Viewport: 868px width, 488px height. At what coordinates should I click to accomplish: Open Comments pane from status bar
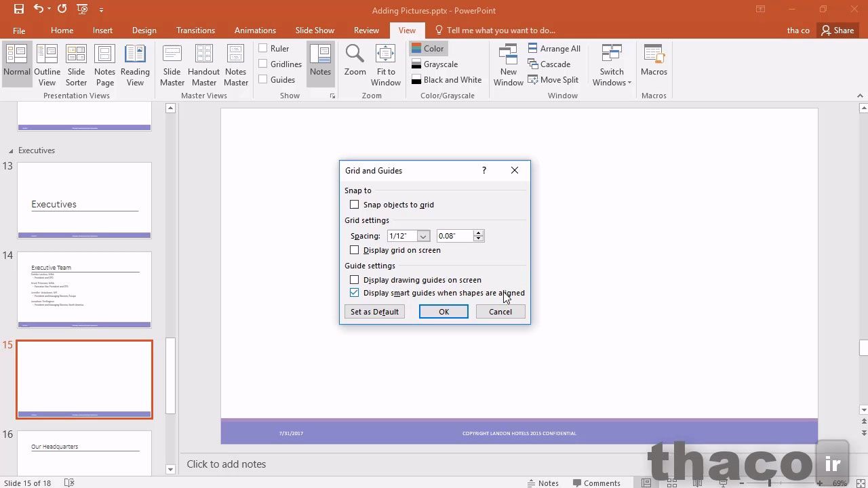595,483
